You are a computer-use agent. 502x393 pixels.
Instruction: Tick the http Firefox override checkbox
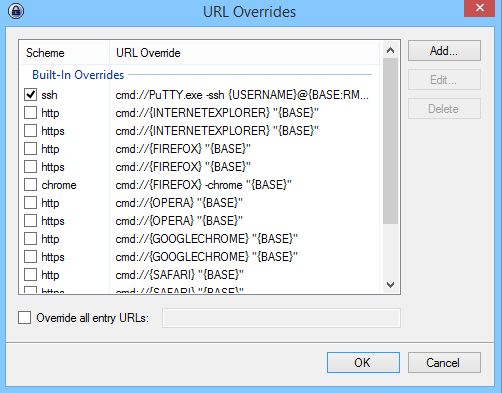(30, 149)
